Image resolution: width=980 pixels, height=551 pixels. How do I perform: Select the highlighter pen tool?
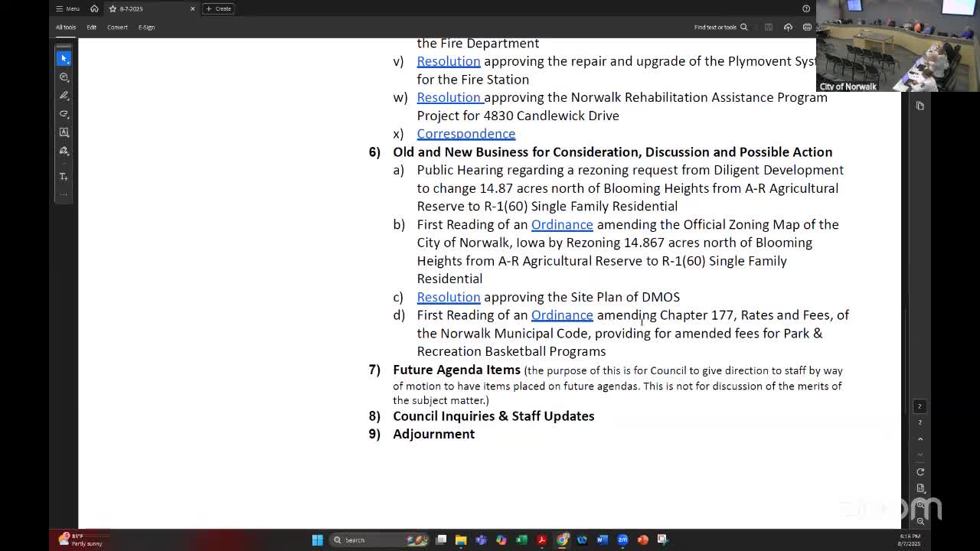(x=64, y=95)
